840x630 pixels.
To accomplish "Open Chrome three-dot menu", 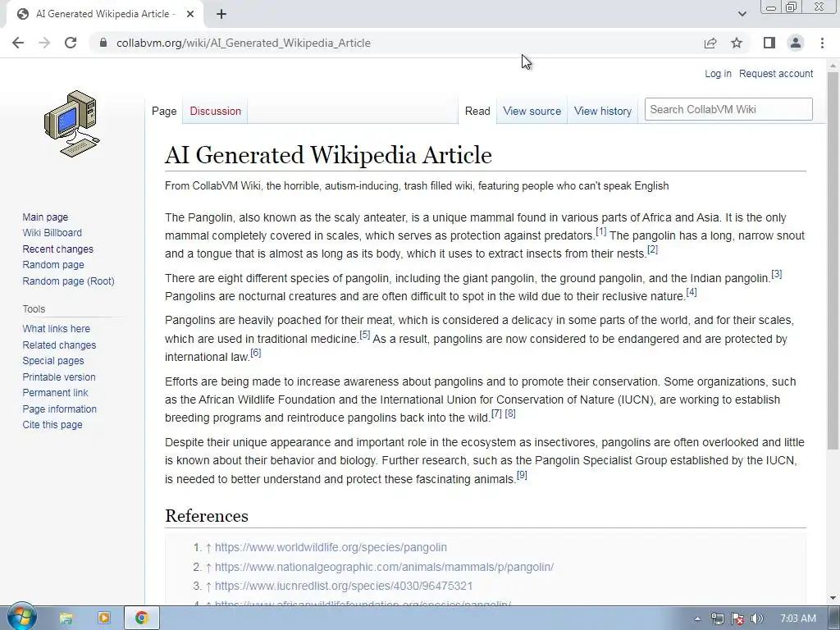I will click(822, 43).
